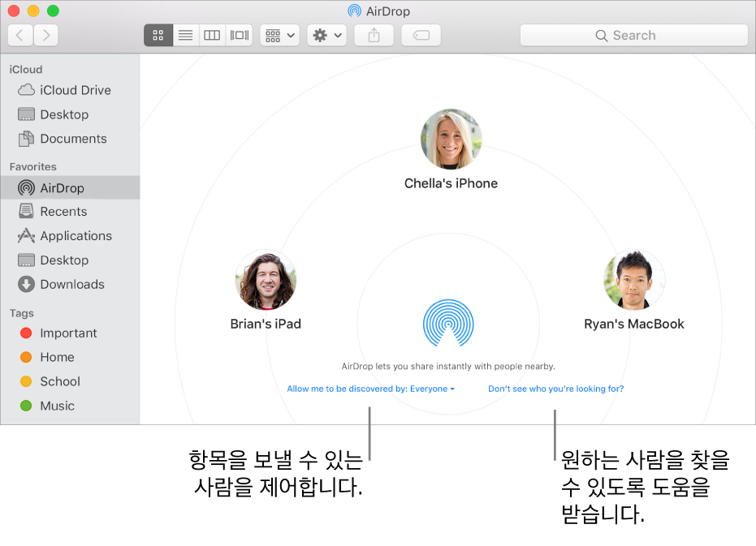Click the 'Brian's iPad' label
The image size is (756, 546).
click(266, 324)
